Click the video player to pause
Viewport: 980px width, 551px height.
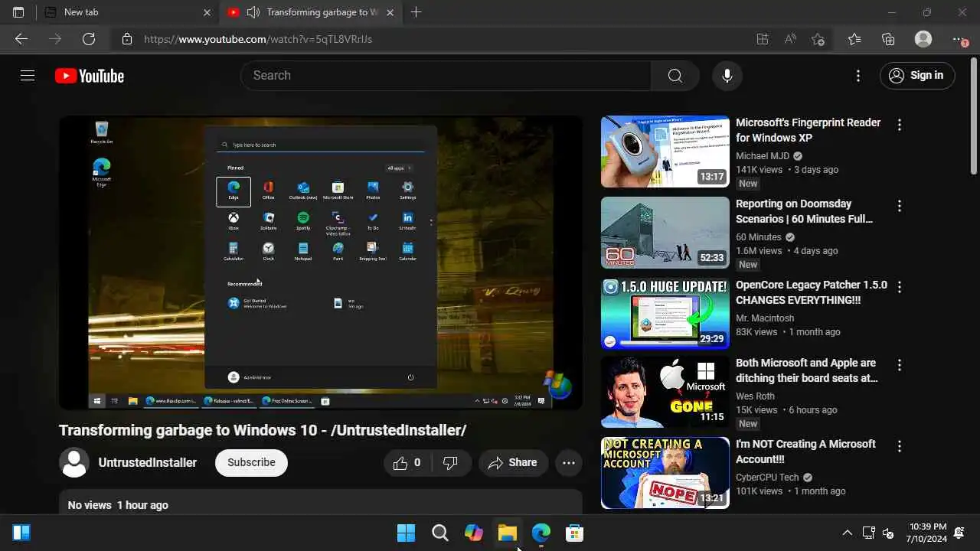click(321, 262)
